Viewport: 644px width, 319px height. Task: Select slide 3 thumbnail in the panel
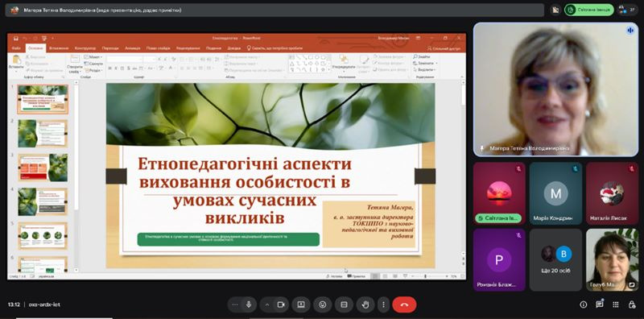[x=43, y=168]
